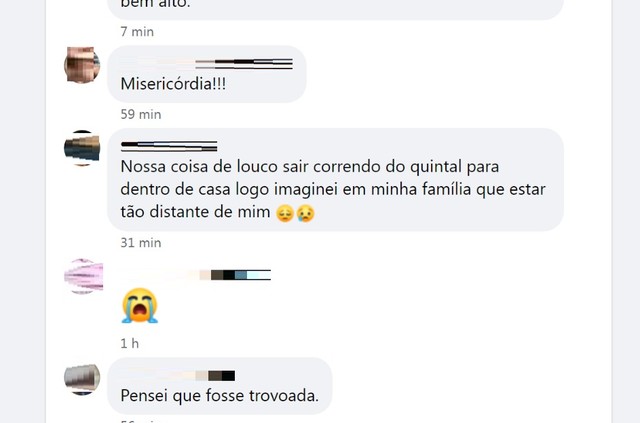The height and width of the screenshot is (423, 640).
Task: Click the sad crying face emoji after mim
Action: 305,213
